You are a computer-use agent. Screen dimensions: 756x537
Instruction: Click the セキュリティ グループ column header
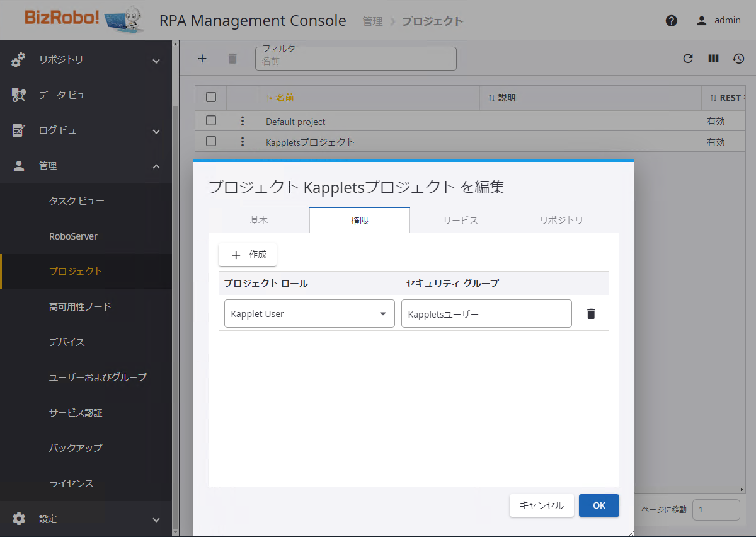[452, 284]
